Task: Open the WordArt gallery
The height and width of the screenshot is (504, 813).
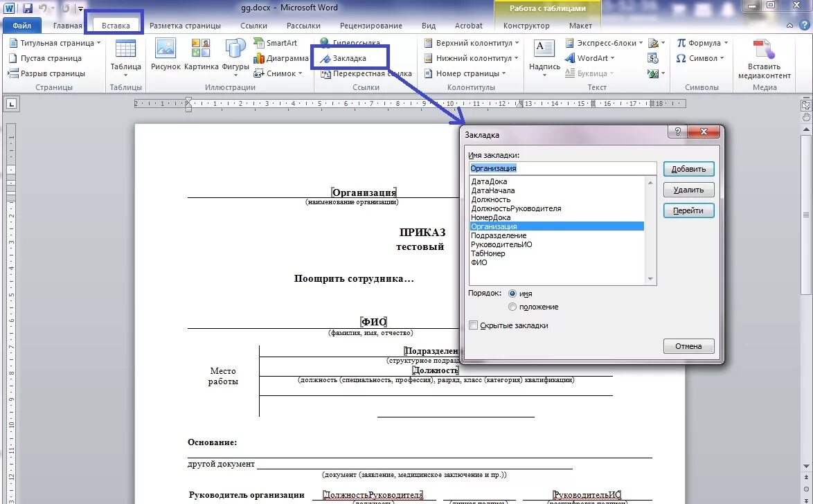Action: coord(589,58)
